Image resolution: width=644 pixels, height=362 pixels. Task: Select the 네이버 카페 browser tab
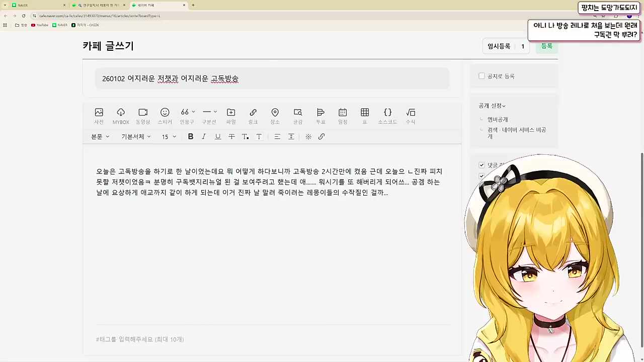(x=159, y=5)
